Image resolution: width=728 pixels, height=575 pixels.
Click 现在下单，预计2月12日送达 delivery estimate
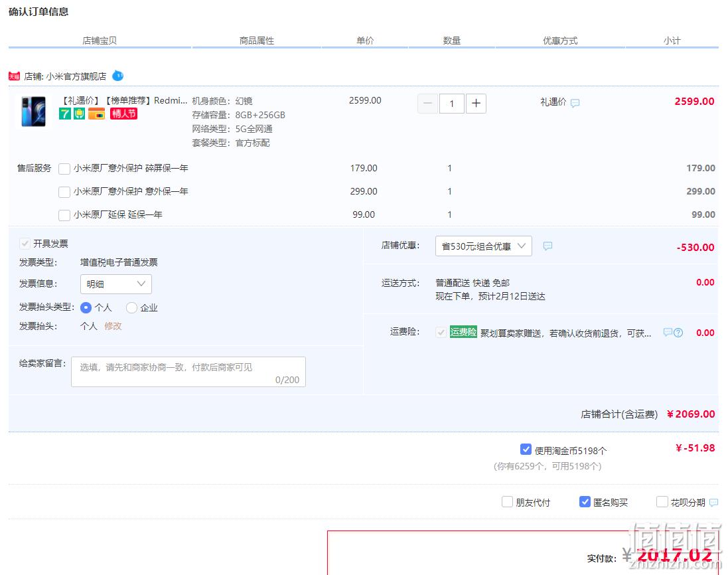tap(490, 296)
